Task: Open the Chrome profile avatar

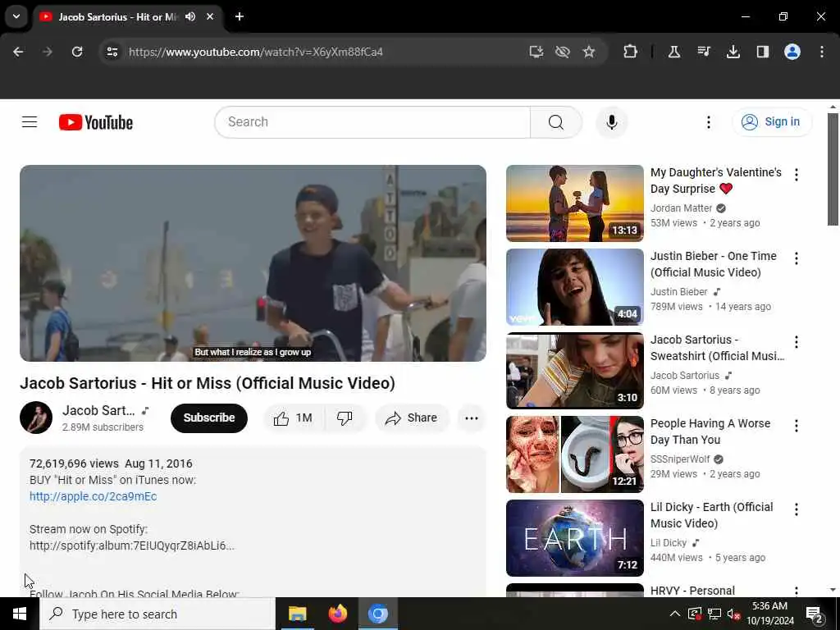Action: click(x=792, y=52)
